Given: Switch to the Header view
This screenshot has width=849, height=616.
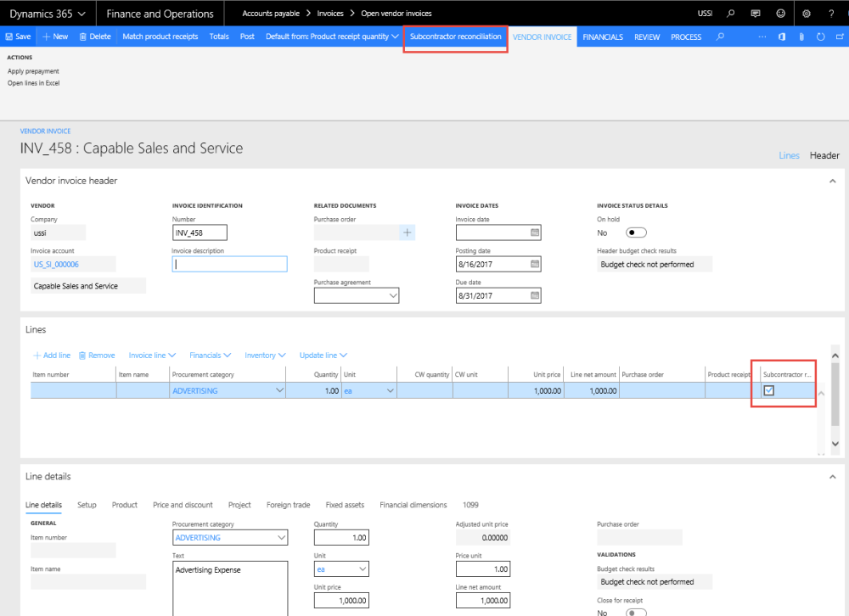Looking at the screenshot, I should [824, 155].
